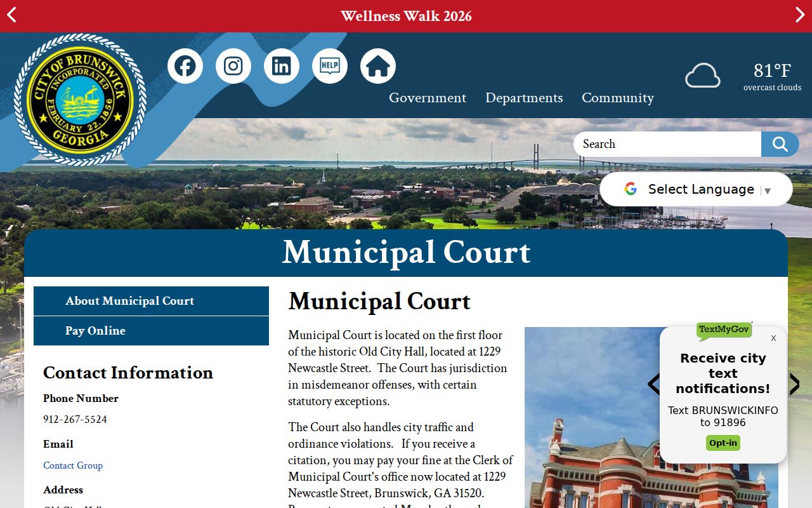The width and height of the screenshot is (812, 508).
Task: Advance to next slideshow photo arrow
Action: 794,384
